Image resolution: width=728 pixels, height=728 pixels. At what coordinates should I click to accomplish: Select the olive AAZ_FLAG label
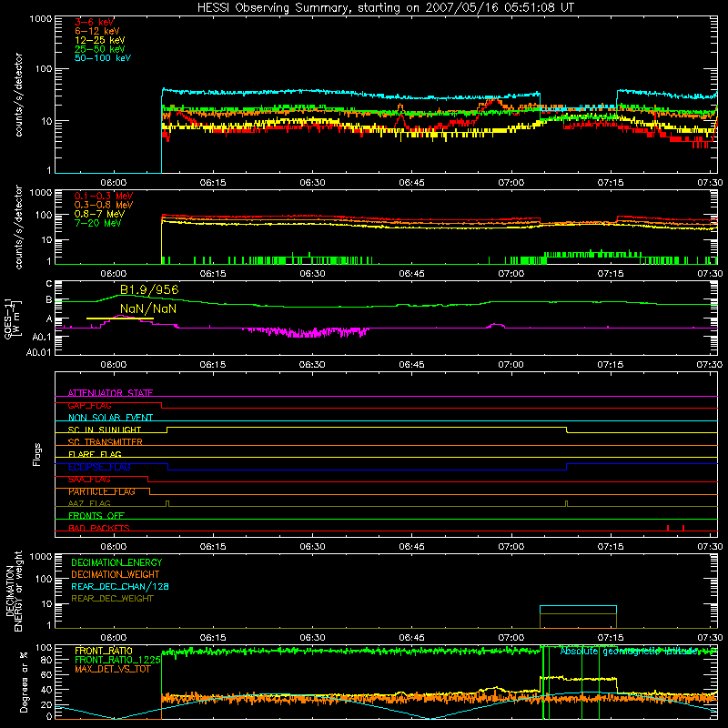click(x=89, y=503)
